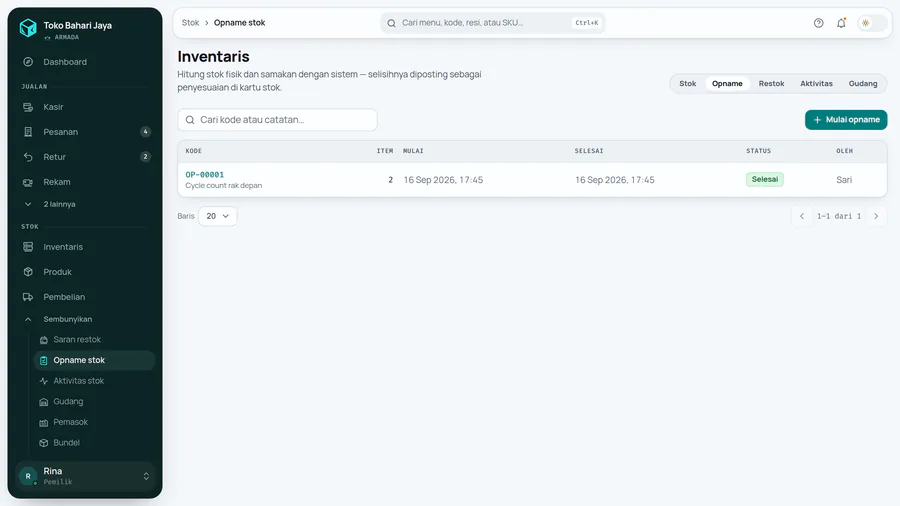This screenshot has width=900, height=506.
Task: Click the STATUS column header
Action: point(758,151)
